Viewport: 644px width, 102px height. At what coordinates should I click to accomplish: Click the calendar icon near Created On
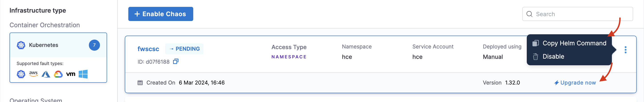[140, 83]
